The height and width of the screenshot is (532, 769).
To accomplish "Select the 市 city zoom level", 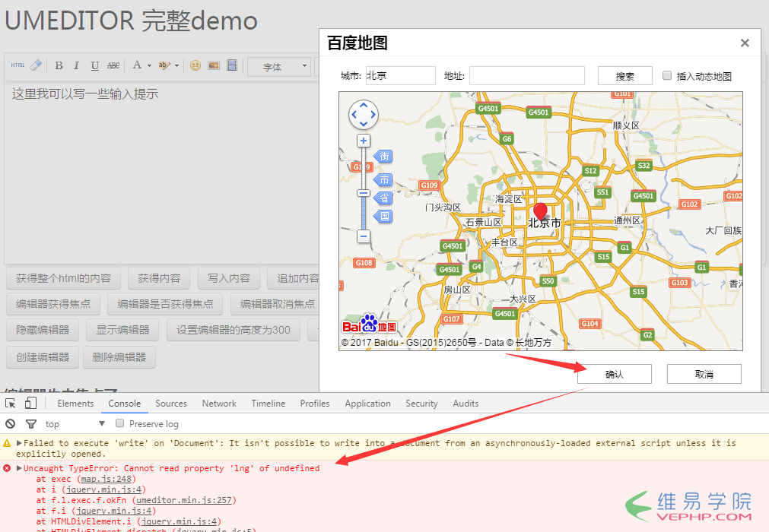I will click(383, 180).
